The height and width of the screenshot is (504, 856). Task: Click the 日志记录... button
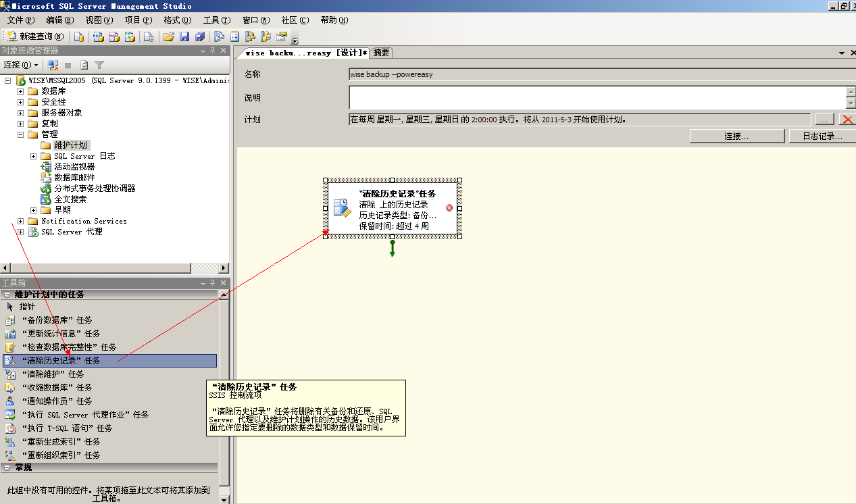821,136
